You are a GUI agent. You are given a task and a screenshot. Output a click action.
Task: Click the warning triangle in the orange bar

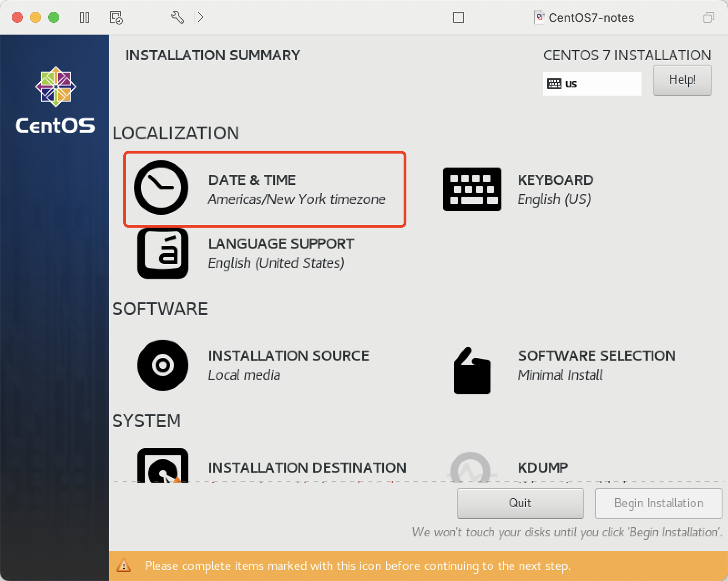coord(124,566)
